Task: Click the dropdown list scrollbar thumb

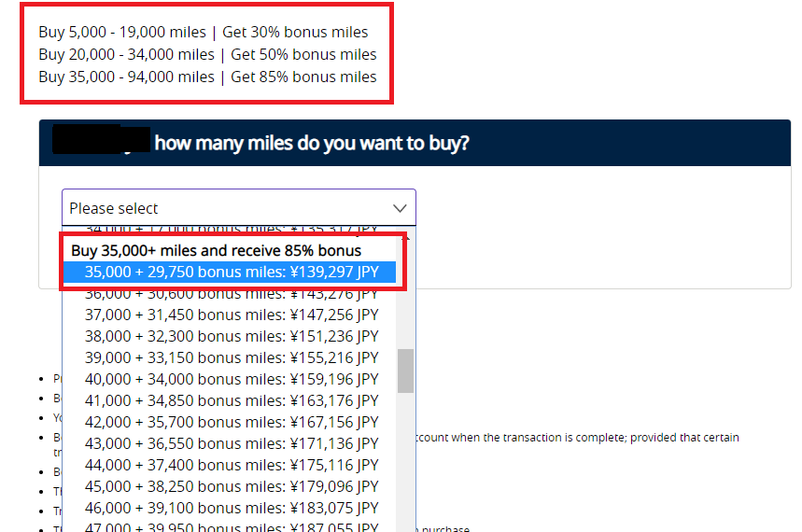Action: pyautogui.click(x=405, y=371)
